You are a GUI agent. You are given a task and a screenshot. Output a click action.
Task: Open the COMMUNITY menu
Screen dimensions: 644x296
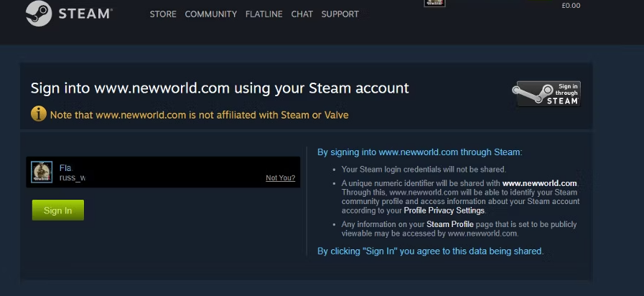(210, 14)
